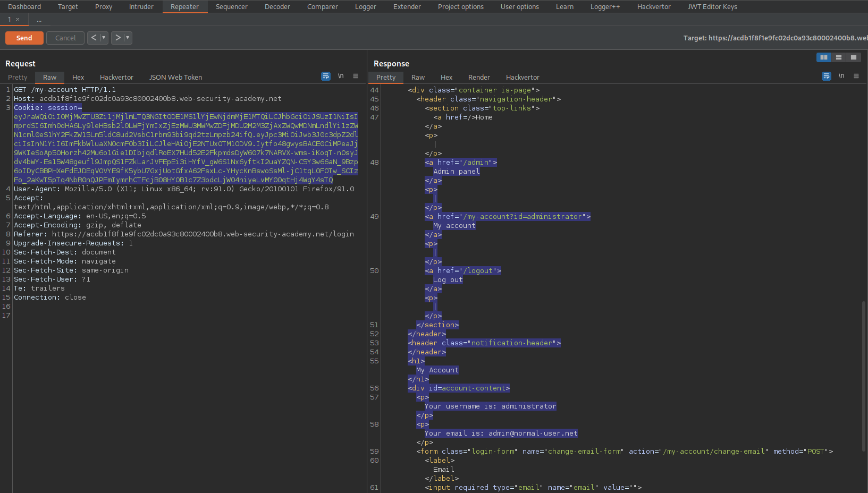Click 'Your username is: administrator' in the response

(x=491, y=406)
